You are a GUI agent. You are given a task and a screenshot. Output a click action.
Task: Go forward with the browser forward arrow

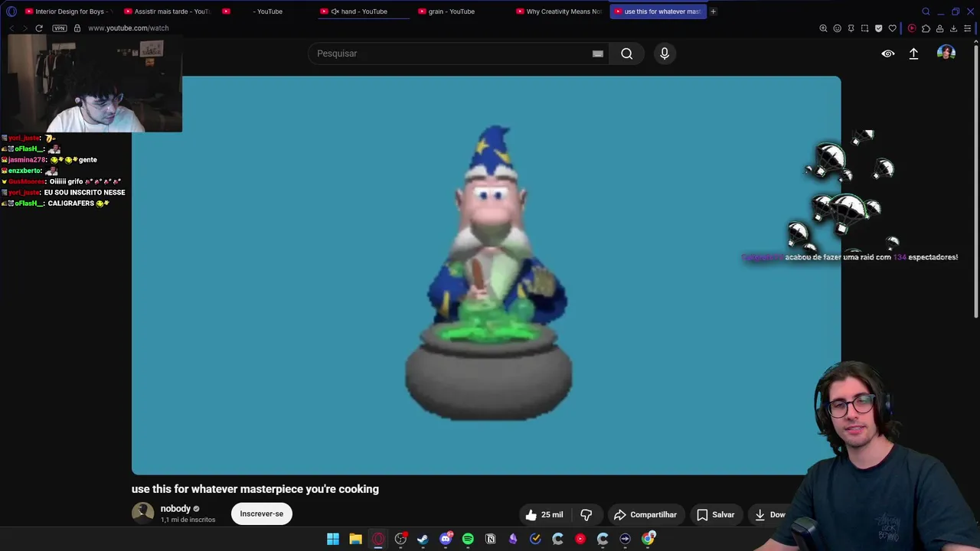(24, 28)
